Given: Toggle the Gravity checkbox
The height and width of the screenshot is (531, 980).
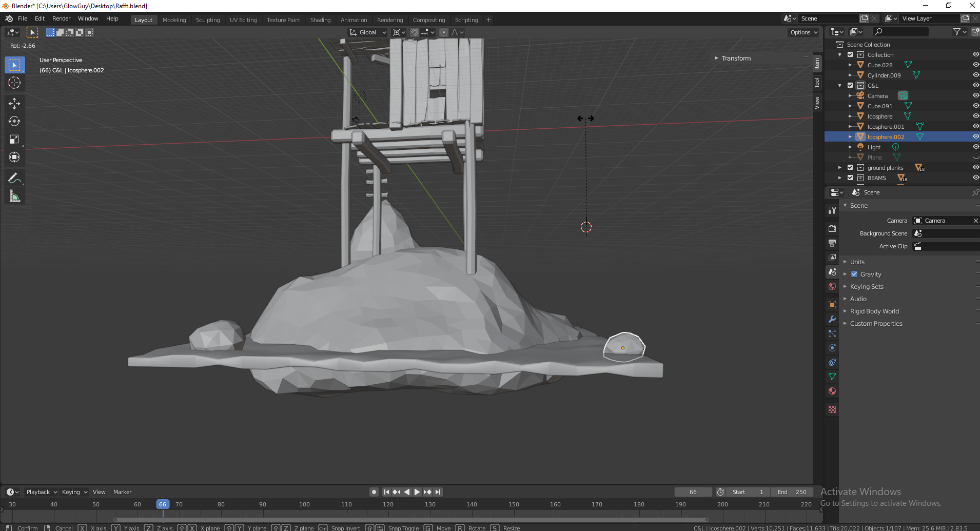Looking at the screenshot, I should click(854, 274).
